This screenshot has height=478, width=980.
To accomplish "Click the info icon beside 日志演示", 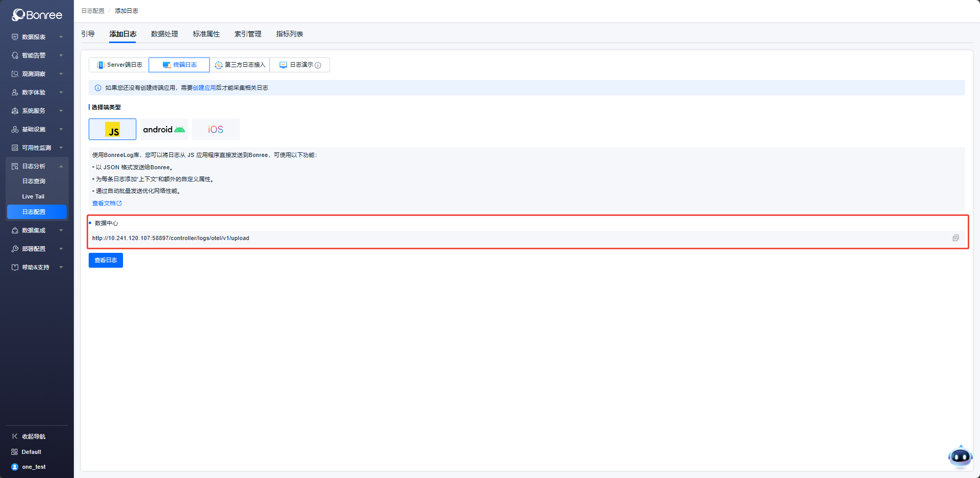I will [318, 65].
